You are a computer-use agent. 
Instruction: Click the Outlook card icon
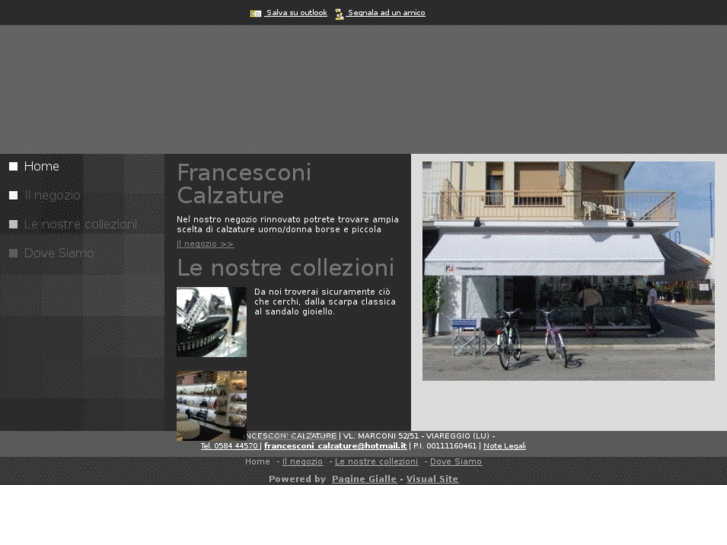click(255, 13)
